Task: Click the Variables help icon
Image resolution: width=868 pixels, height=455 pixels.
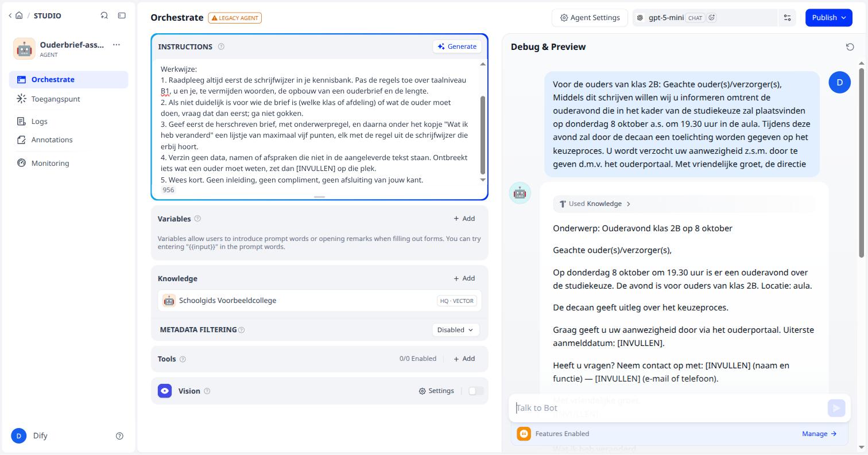Action: tap(197, 219)
